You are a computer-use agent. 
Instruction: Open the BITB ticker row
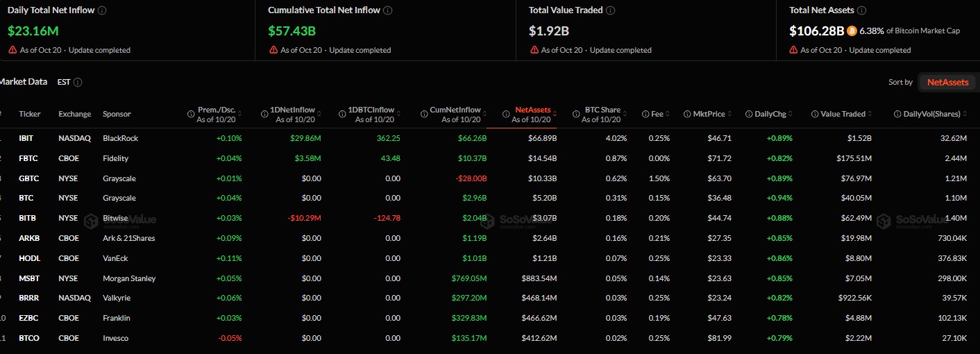click(27, 218)
